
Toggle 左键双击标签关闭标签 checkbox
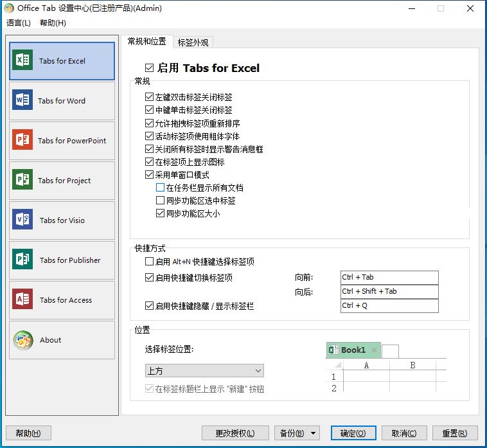click(x=149, y=97)
